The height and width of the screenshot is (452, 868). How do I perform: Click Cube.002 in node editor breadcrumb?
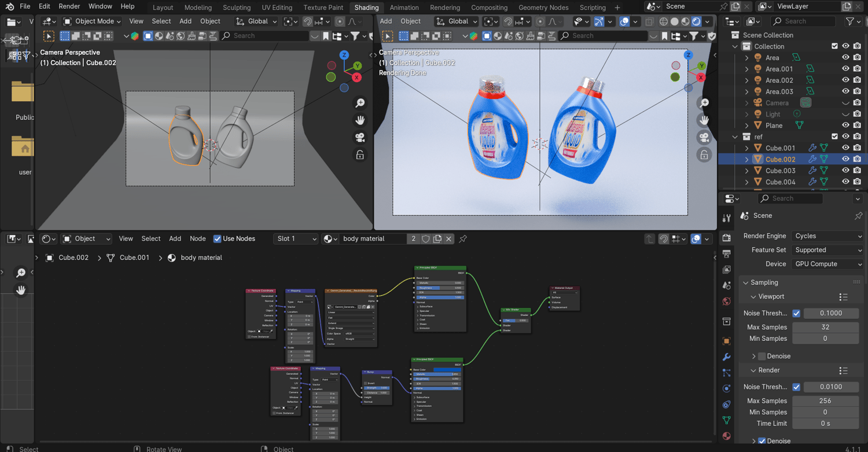pyautogui.click(x=73, y=258)
